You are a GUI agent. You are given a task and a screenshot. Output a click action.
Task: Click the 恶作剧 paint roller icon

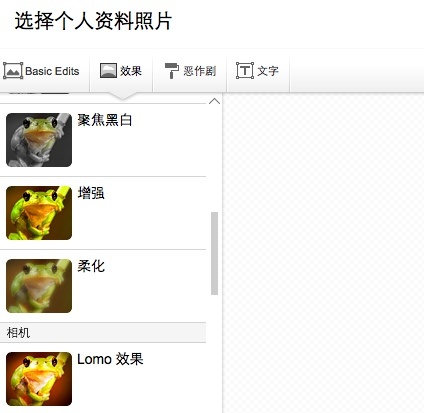[x=172, y=71]
